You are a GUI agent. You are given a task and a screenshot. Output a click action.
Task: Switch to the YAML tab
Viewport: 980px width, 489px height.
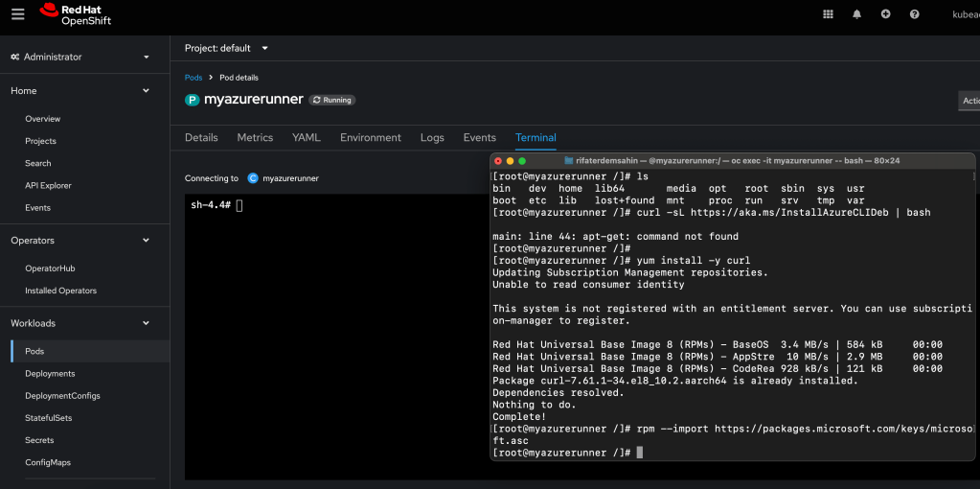click(307, 137)
